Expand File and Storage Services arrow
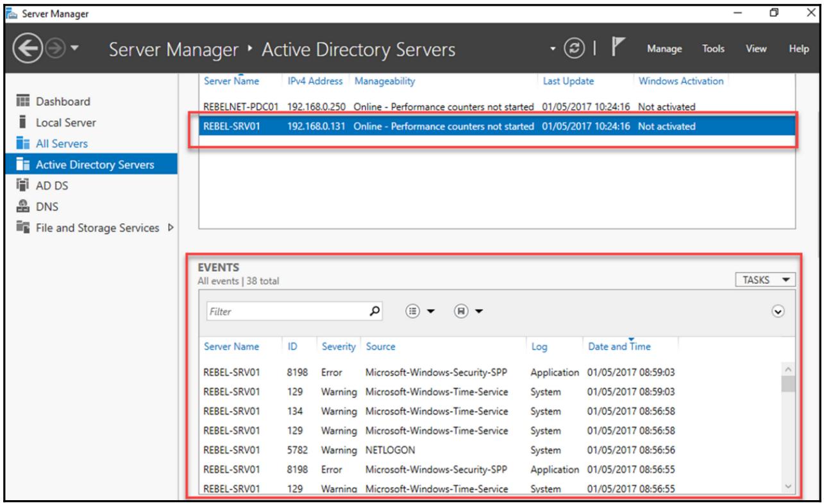 [170, 228]
